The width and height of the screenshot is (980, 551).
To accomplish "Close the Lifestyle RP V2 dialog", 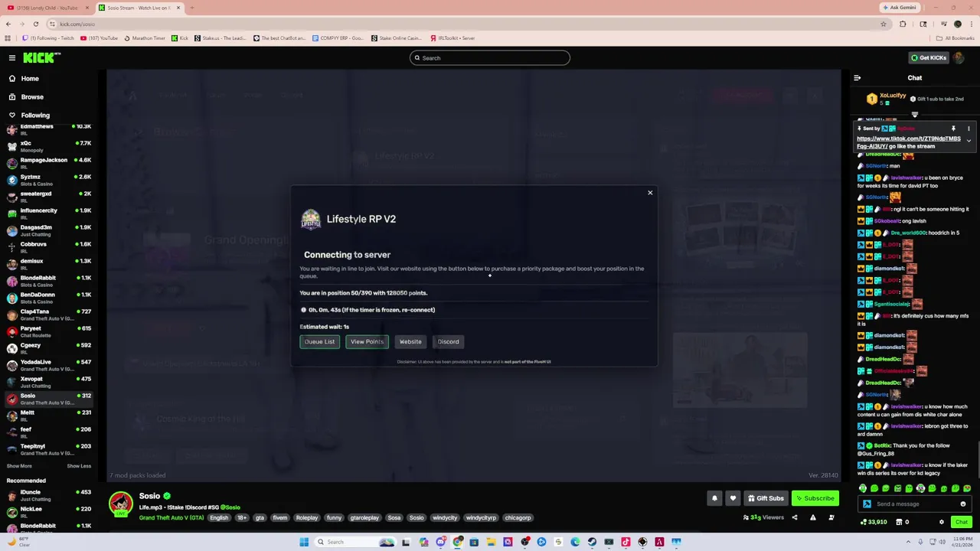I will point(650,192).
